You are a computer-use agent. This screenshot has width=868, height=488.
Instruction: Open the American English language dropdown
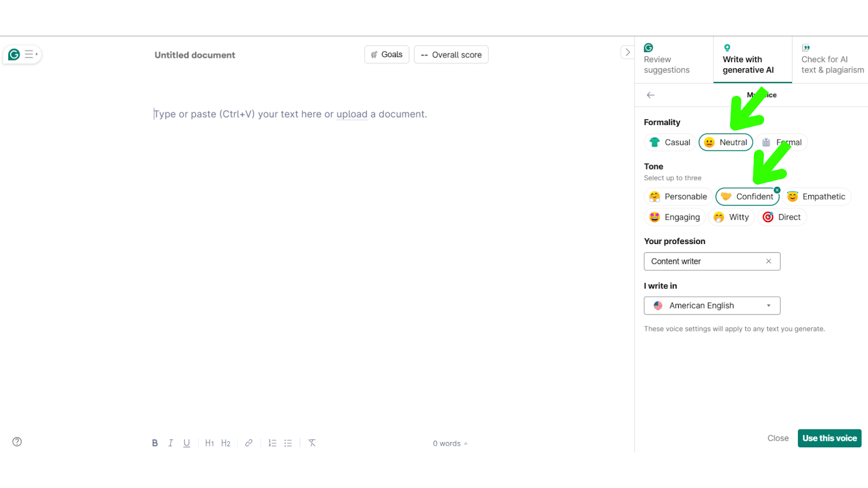click(712, 306)
